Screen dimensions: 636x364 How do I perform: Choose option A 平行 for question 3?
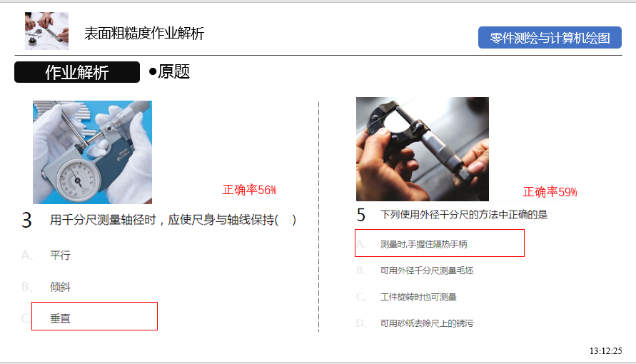pyautogui.click(x=60, y=256)
